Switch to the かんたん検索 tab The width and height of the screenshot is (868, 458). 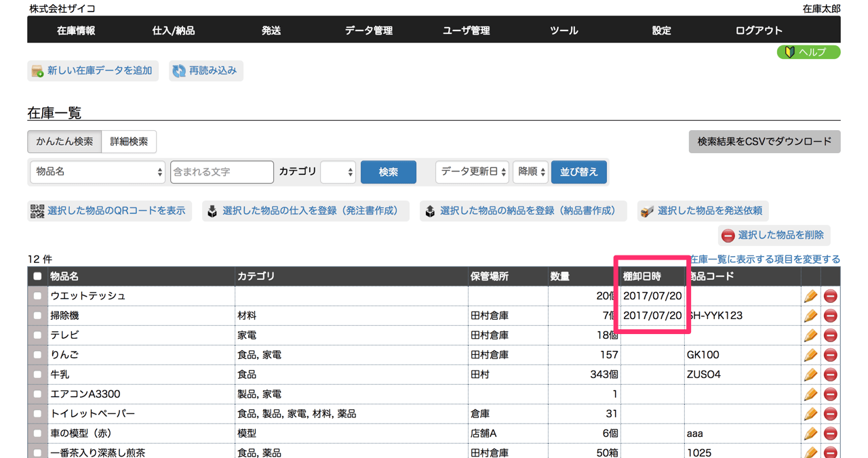(x=64, y=142)
